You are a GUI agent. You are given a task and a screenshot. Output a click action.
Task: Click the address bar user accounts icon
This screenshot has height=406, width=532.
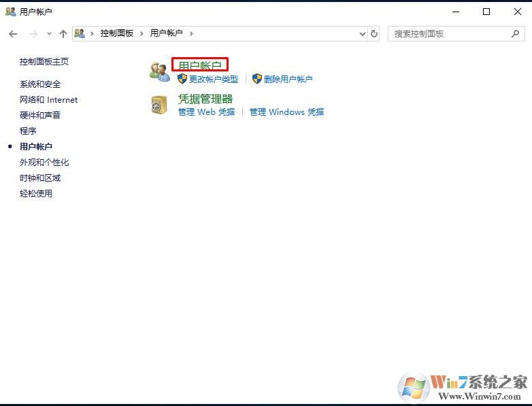80,33
